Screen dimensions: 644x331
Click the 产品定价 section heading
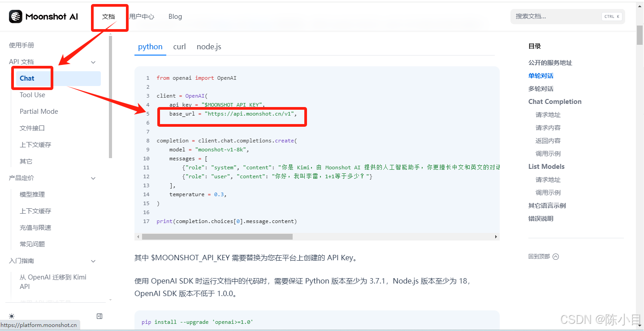22,178
